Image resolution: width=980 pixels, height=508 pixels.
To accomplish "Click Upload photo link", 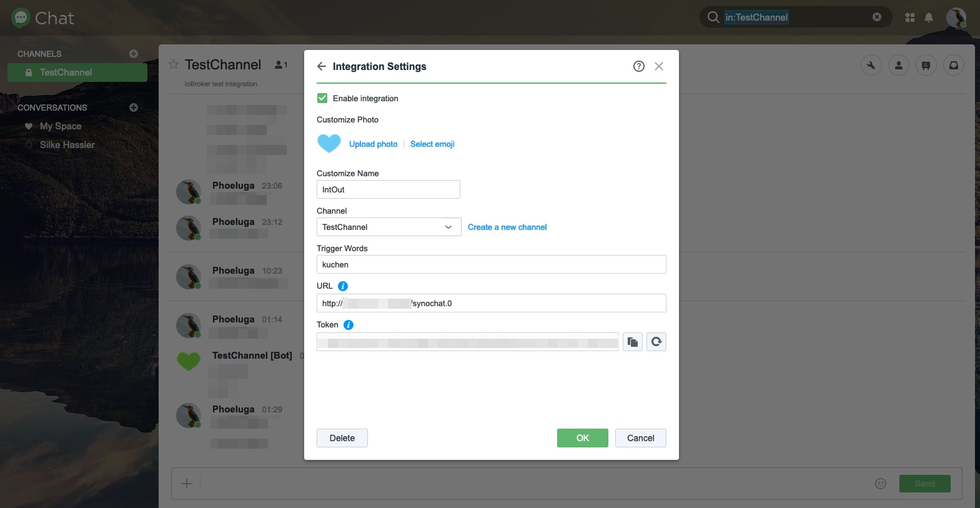I will click(x=373, y=144).
